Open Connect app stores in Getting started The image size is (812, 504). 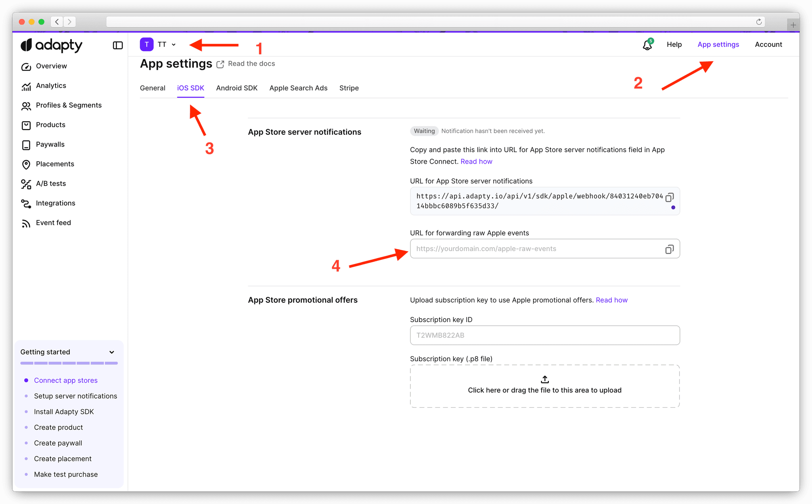(x=65, y=380)
